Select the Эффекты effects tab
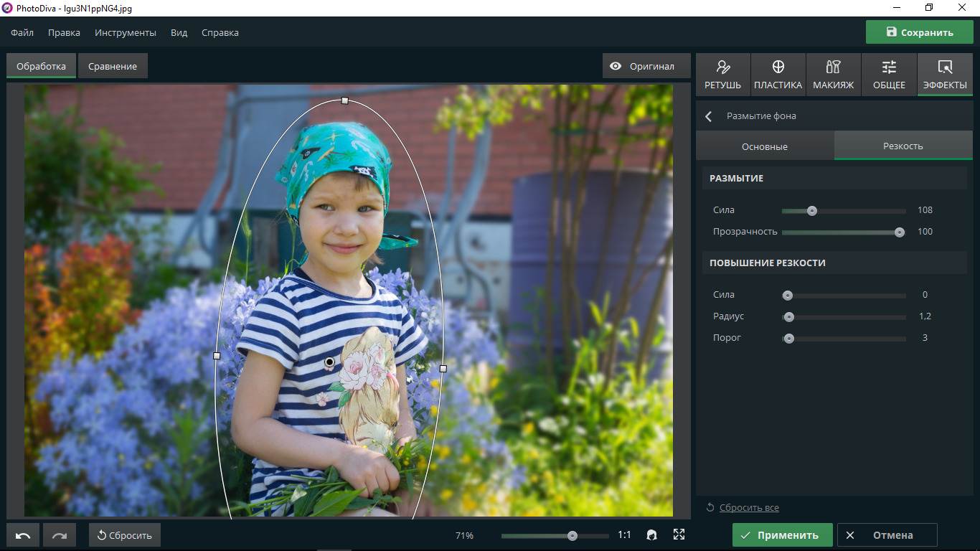 point(945,75)
